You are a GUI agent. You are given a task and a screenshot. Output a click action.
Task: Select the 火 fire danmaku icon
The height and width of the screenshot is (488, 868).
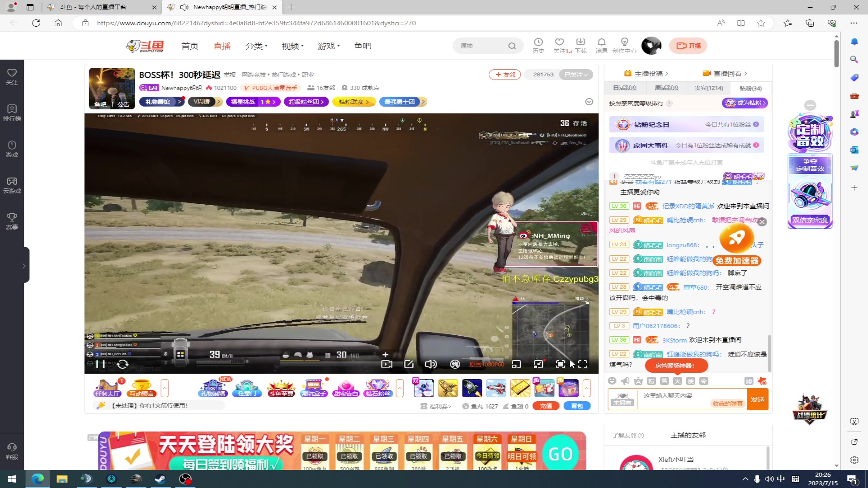(678, 381)
